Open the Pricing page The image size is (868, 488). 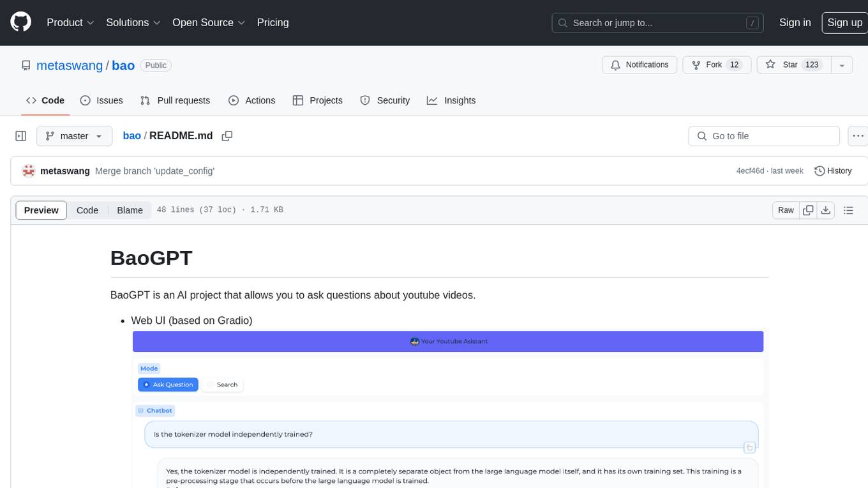point(273,22)
